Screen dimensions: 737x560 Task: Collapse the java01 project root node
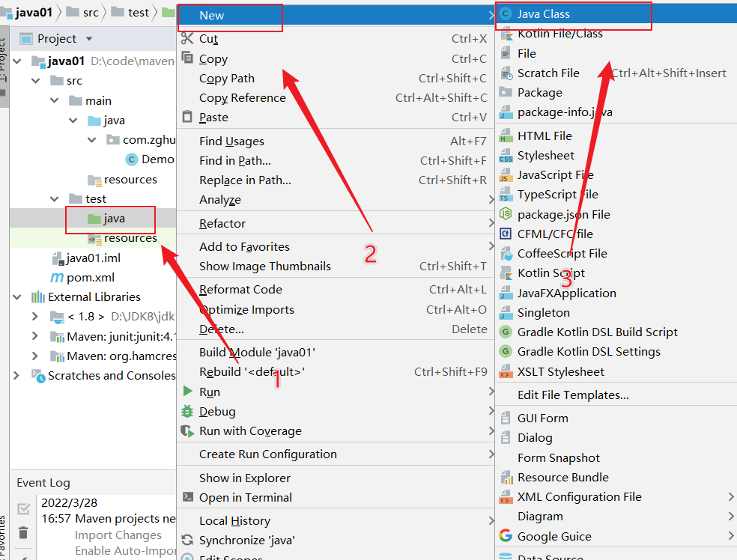click(17, 61)
